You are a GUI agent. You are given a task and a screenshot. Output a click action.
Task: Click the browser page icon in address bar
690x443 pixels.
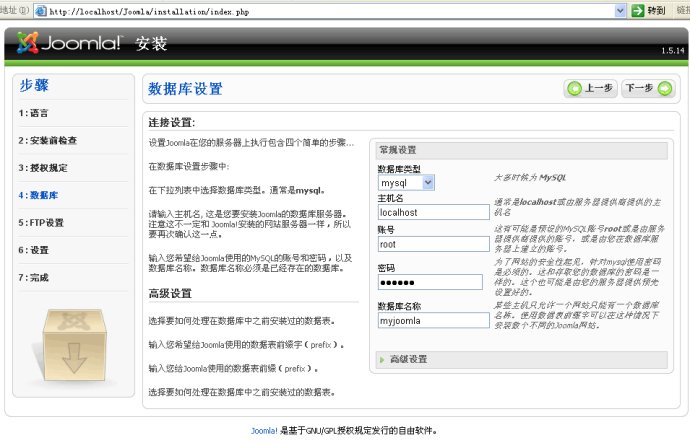click(x=41, y=11)
